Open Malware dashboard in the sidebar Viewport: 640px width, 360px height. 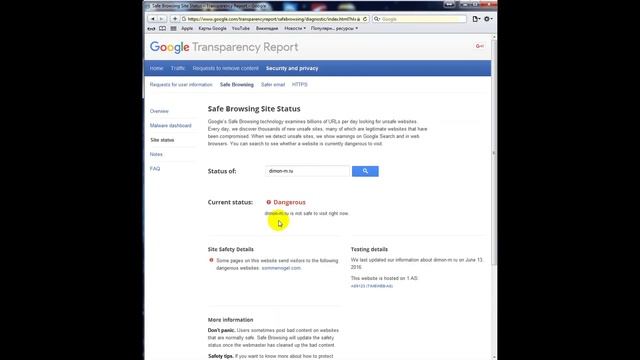tap(171, 125)
